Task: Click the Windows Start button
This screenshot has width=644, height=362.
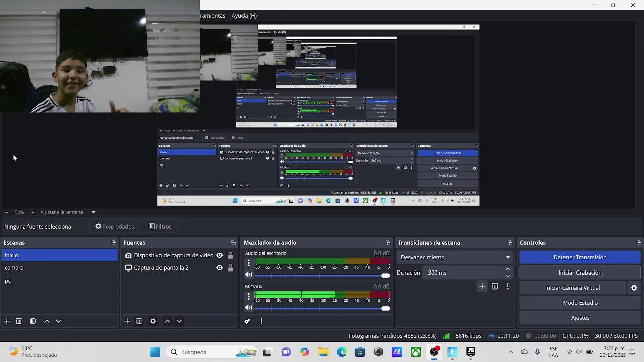Action: pyautogui.click(x=155, y=352)
